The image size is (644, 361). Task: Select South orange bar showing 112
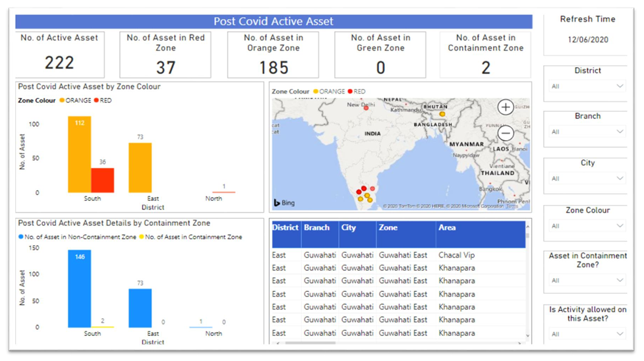(x=80, y=154)
